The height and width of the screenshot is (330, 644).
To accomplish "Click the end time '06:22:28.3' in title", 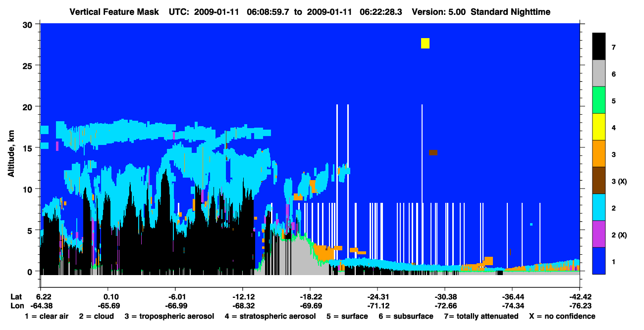I will coord(381,11).
